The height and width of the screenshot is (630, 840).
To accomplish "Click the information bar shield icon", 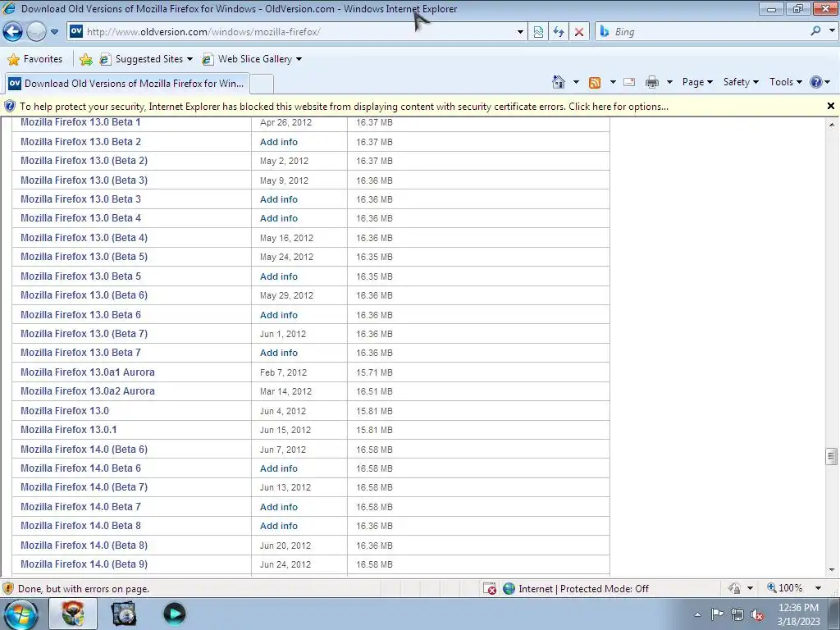I will 9,106.
